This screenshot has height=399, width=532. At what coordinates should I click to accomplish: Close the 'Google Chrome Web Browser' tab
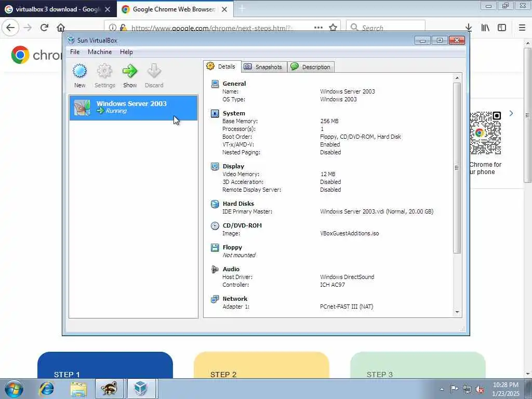pyautogui.click(x=224, y=9)
